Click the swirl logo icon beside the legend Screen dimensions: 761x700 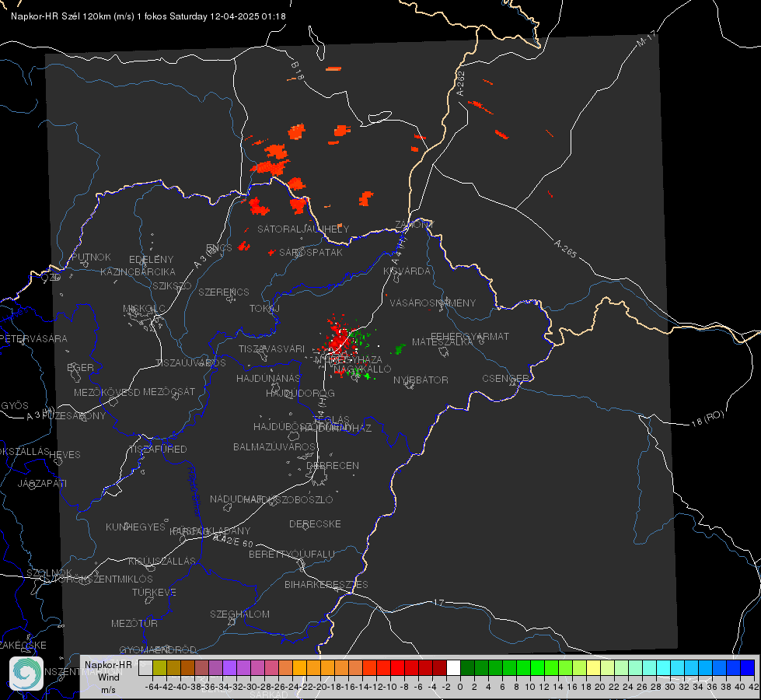(x=26, y=674)
